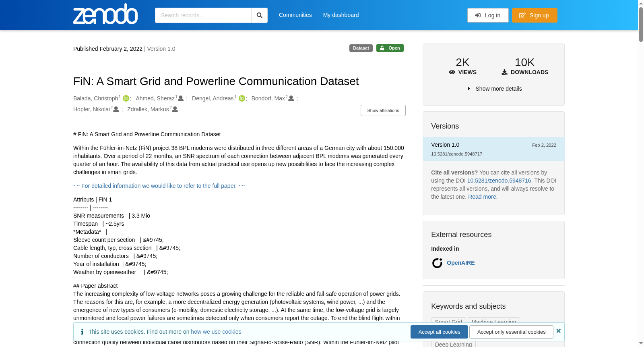Screen dimensions: 644x347
Task: Focus the Search records input field
Action: point(203,15)
